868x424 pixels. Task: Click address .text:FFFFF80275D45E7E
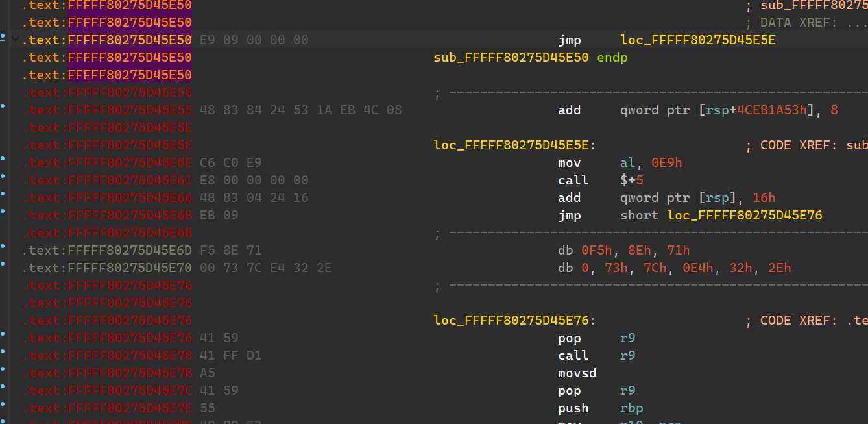coord(108,408)
